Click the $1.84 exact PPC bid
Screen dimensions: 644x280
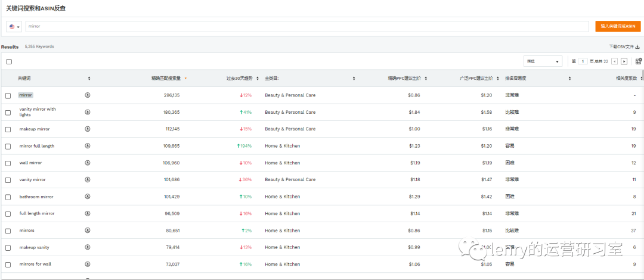(415, 112)
